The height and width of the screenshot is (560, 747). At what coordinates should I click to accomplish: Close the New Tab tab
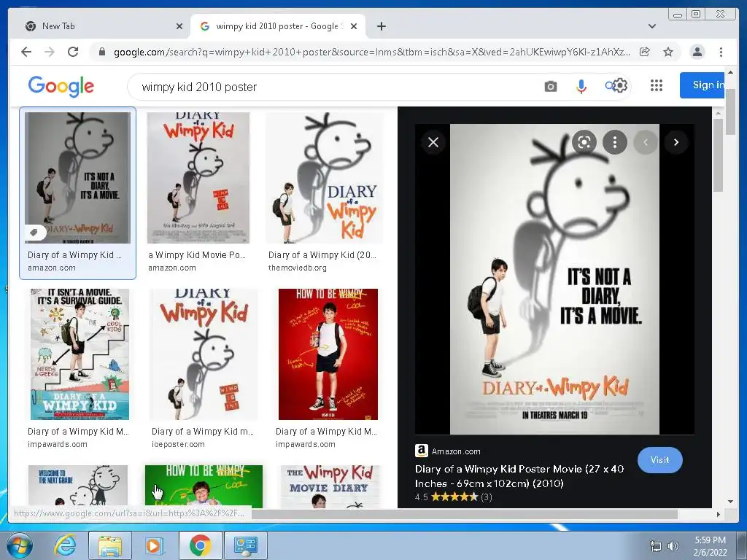(x=179, y=26)
